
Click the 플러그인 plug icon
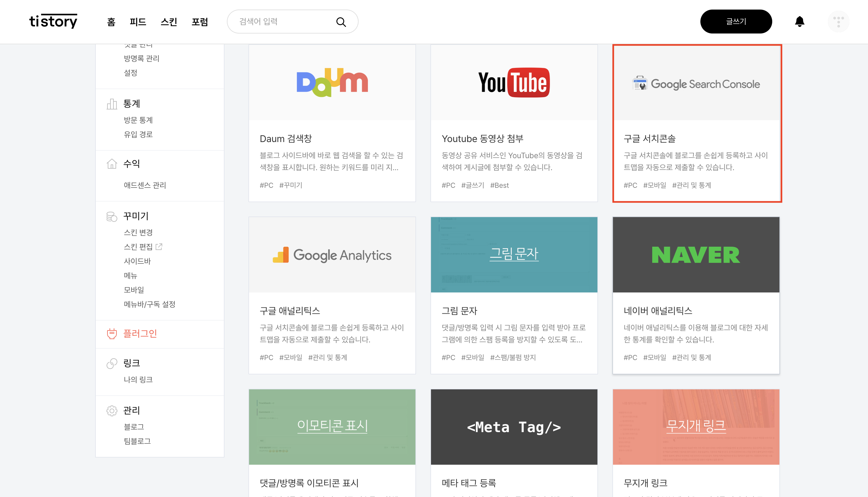tap(112, 333)
